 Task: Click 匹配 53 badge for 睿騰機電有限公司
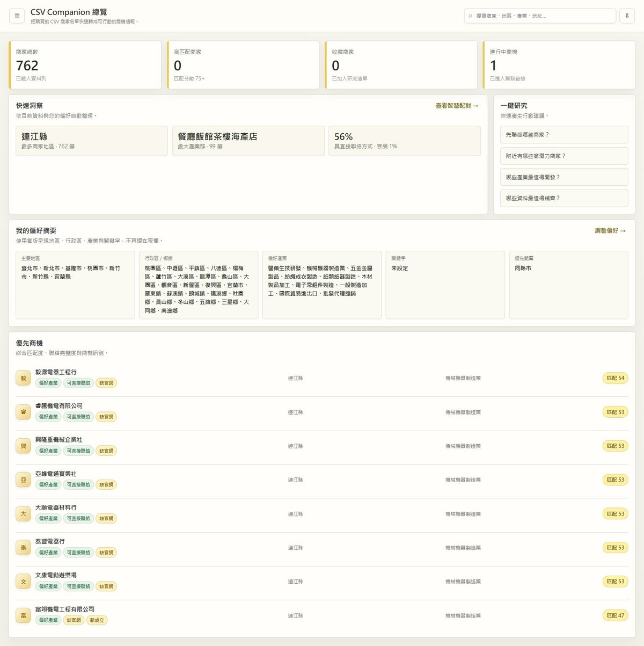point(615,412)
